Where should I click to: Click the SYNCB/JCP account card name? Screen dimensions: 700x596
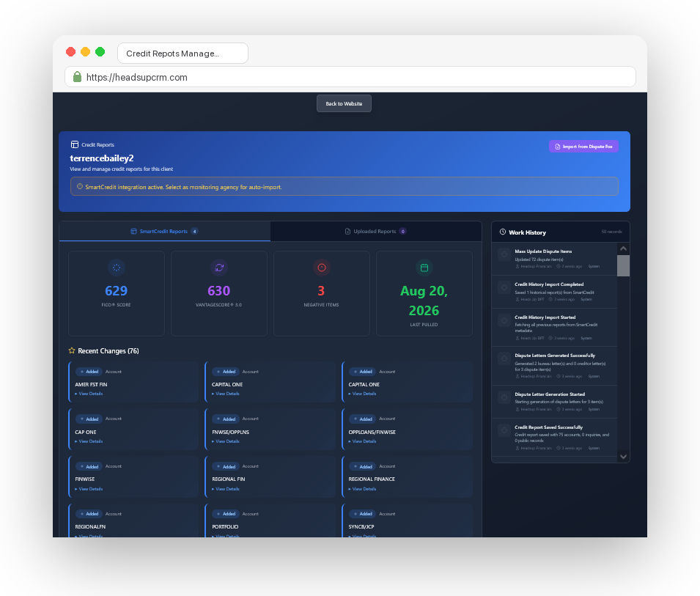[361, 527]
